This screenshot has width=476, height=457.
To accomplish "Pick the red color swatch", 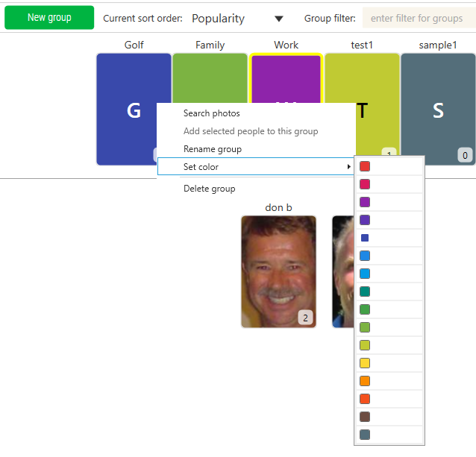I will [365, 166].
